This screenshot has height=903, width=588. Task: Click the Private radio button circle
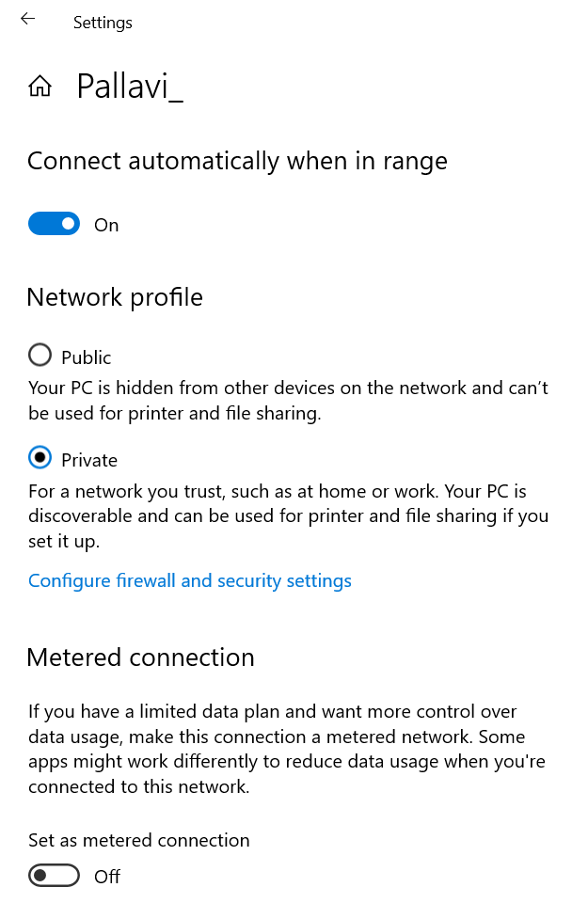coord(40,458)
